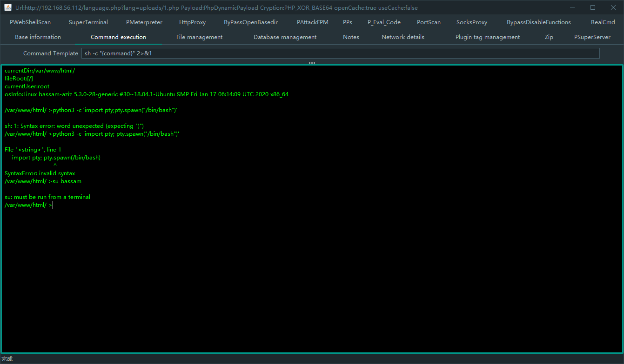This screenshot has height=364, width=624.
Task: Minimize the application window
Action: (x=571, y=7)
